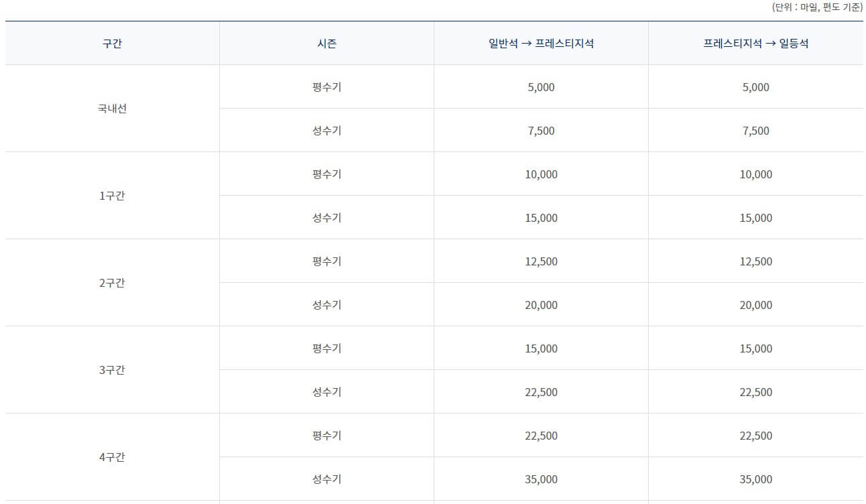Select the 10,000 cell for 1구간 평수기
This screenshot has width=866, height=504.
pyautogui.click(x=540, y=174)
